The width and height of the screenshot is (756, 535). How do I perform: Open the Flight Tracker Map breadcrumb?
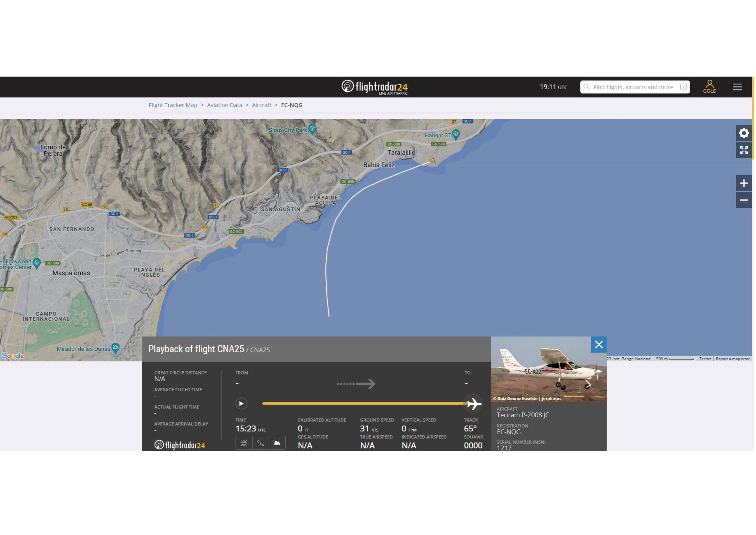(173, 105)
